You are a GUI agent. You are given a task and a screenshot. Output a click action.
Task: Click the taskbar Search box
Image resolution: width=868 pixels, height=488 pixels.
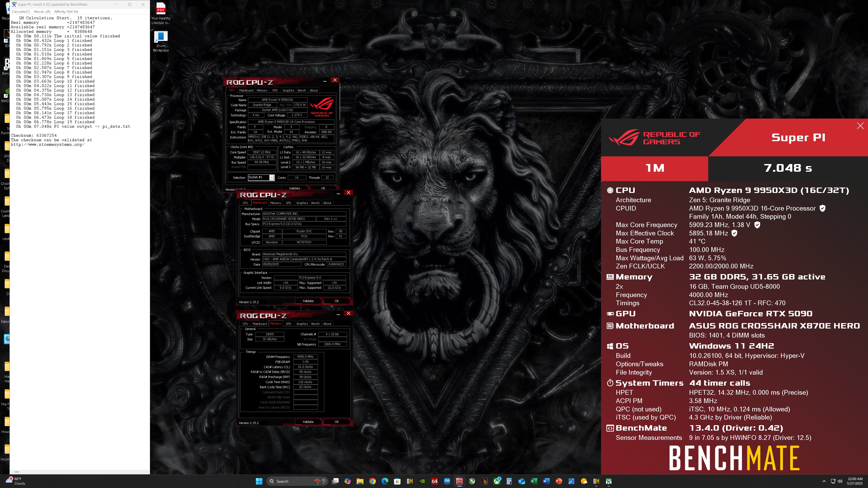click(x=297, y=481)
